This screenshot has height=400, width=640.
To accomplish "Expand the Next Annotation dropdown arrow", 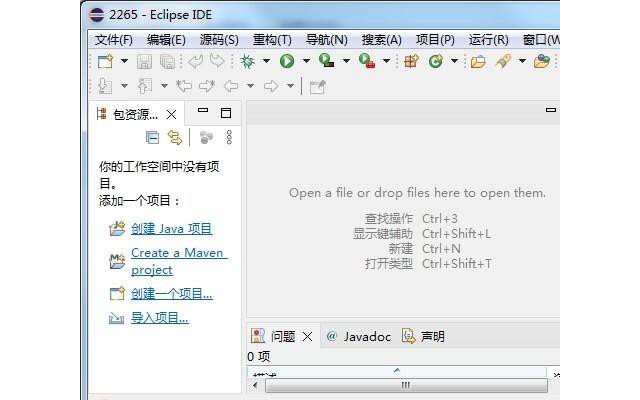I will [124, 86].
